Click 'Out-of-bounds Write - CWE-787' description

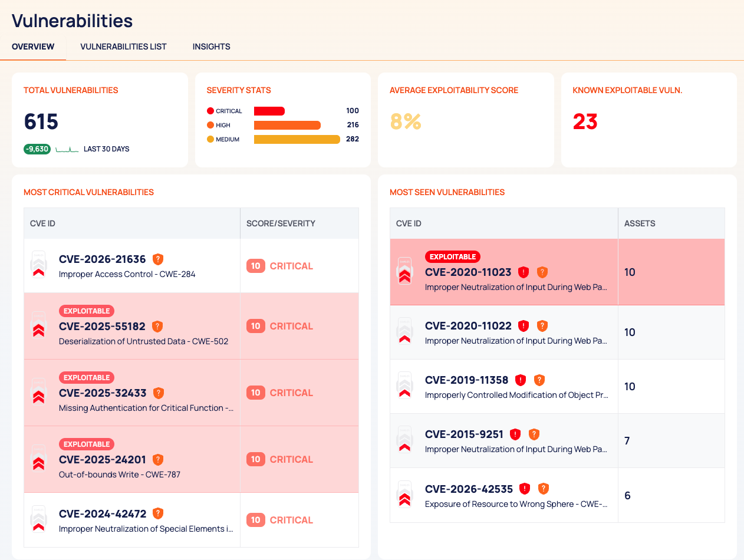pyautogui.click(x=120, y=475)
